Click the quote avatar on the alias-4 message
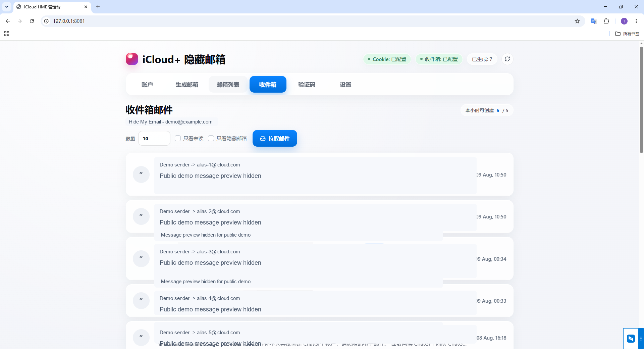Viewport: 644px width, 349px height. (141, 301)
